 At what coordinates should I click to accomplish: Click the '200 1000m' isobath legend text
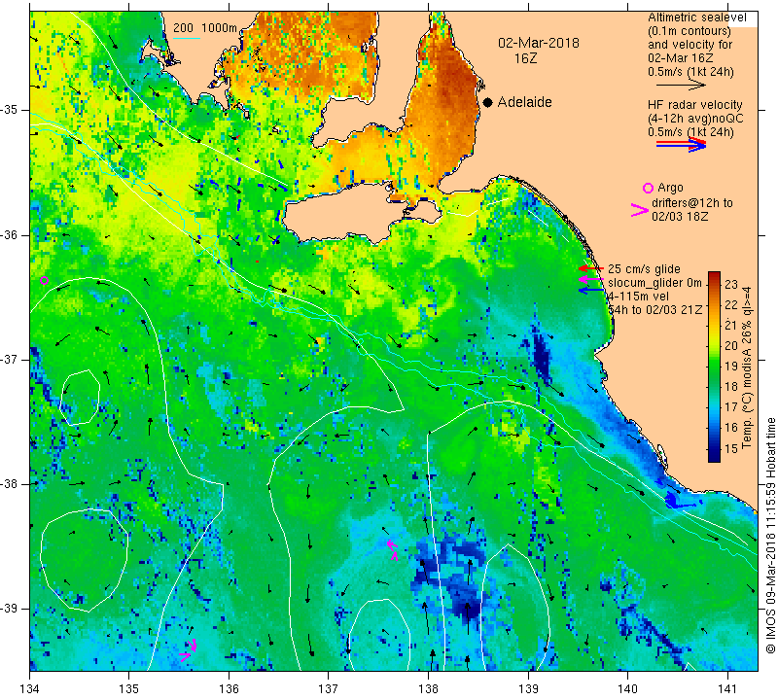[x=205, y=28]
